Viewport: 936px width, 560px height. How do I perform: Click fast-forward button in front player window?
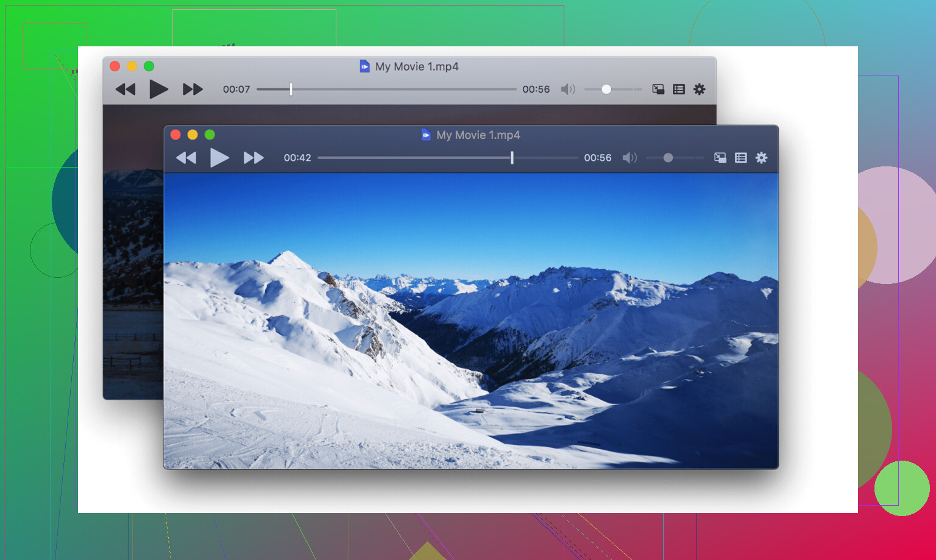(253, 158)
